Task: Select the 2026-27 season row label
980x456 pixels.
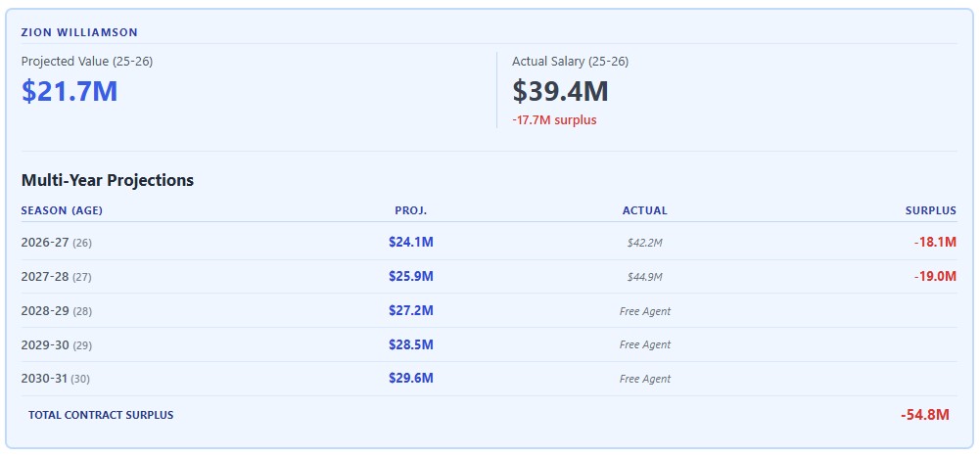Action: 56,243
